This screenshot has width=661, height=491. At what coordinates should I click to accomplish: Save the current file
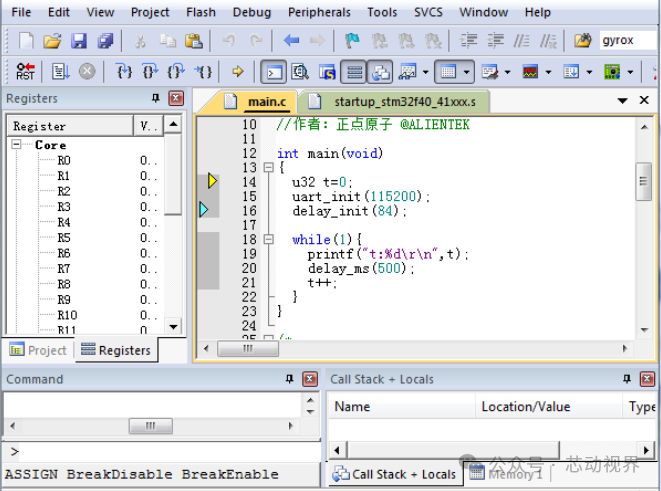[x=79, y=40]
